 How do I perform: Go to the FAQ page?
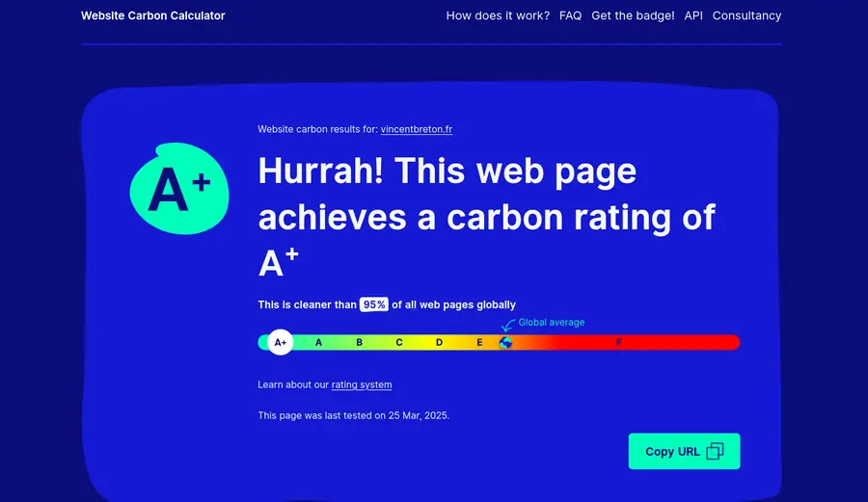pyautogui.click(x=570, y=15)
